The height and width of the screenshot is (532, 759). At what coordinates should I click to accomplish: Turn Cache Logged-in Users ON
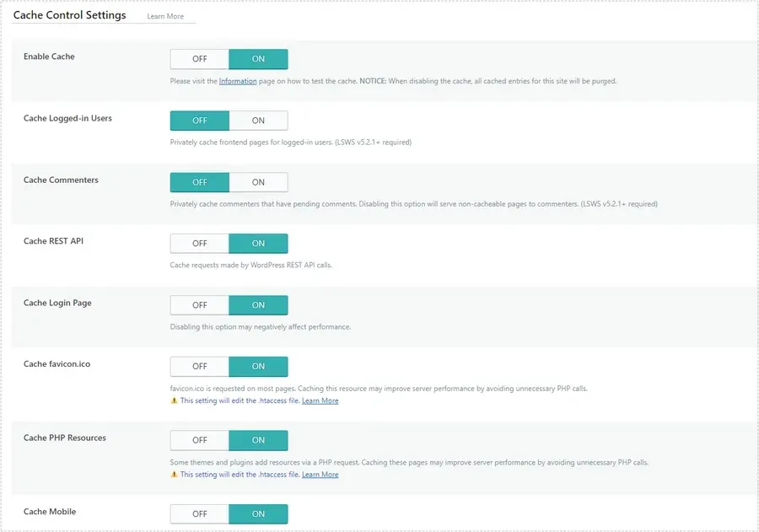pyautogui.click(x=259, y=121)
